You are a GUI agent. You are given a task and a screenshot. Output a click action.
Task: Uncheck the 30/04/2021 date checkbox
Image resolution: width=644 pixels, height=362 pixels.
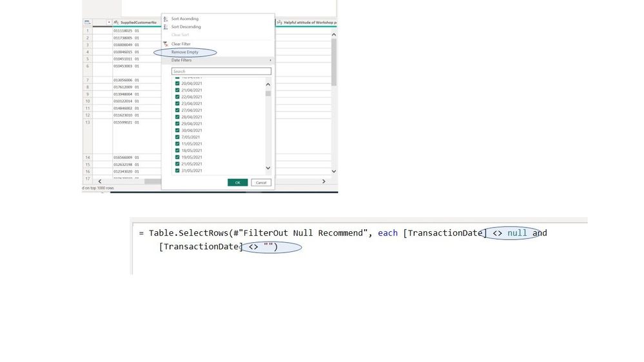point(177,130)
